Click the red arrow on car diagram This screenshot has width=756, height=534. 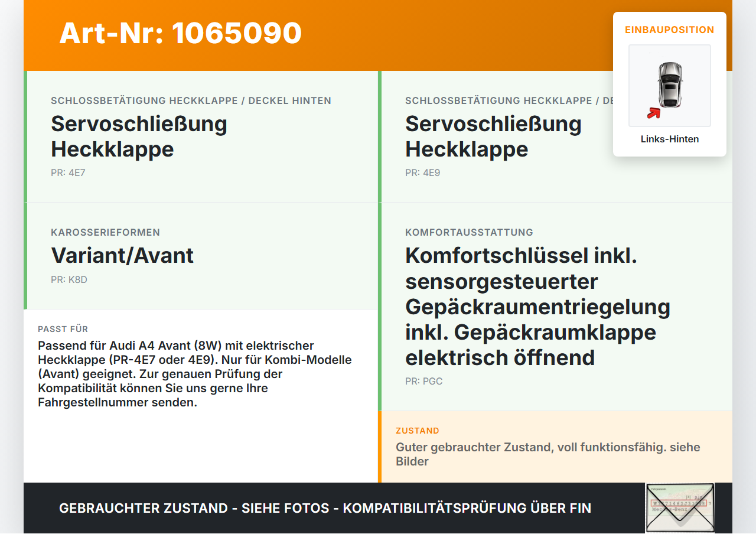tap(654, 113)
